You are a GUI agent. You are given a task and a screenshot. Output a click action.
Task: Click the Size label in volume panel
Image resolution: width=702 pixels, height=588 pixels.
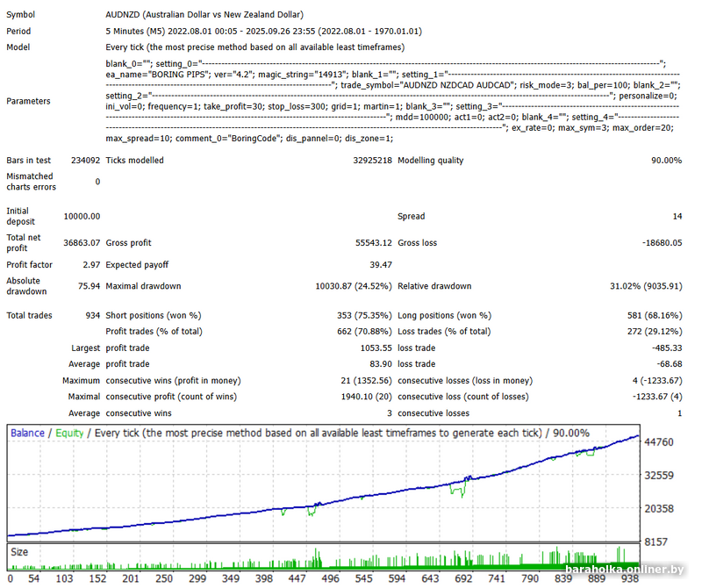[x=20, y=552]
